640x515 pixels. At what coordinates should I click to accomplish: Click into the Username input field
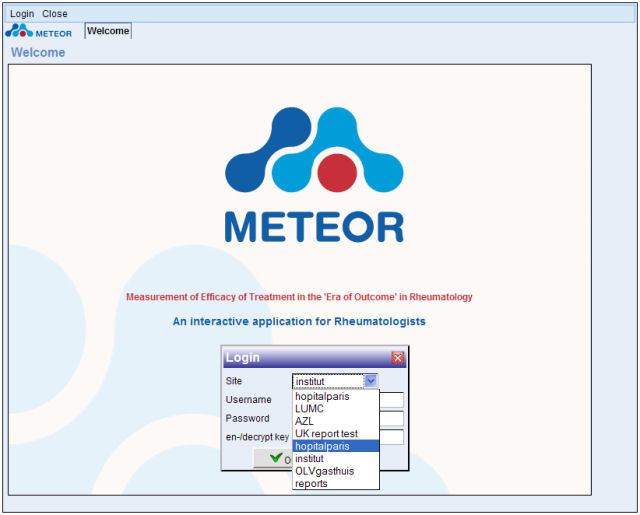click(391, 400)
